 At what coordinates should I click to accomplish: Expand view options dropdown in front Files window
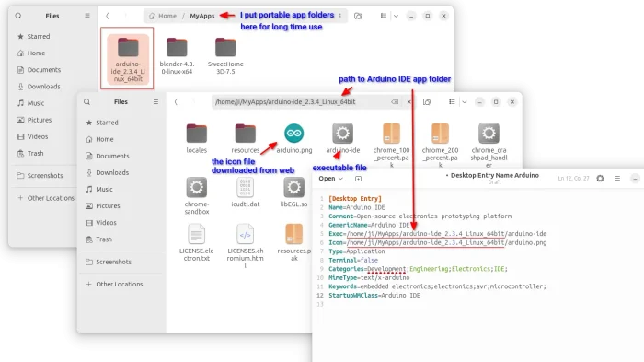[x=465, y=101]
